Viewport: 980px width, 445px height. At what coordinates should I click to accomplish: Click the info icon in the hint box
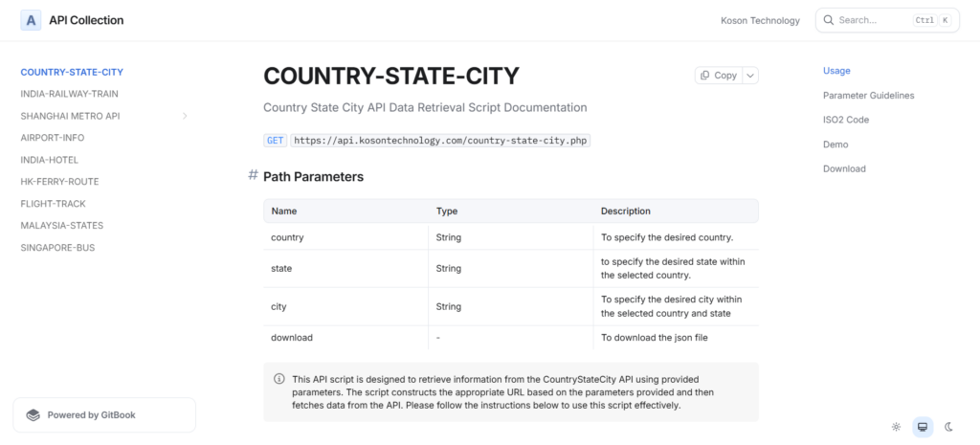click(x=278, y=379)
